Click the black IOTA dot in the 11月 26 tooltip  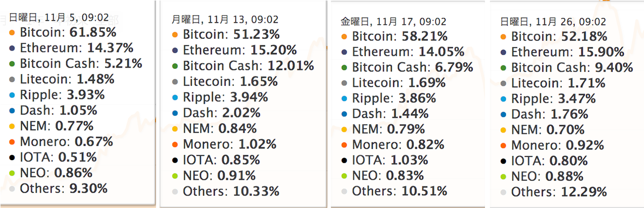pos(503,161)
